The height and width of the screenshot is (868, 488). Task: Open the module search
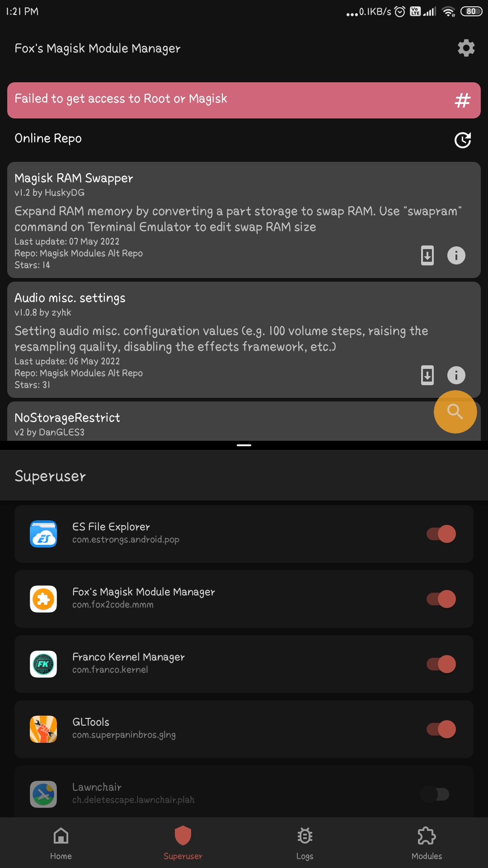pyautogui.click(x=455, y=412)
